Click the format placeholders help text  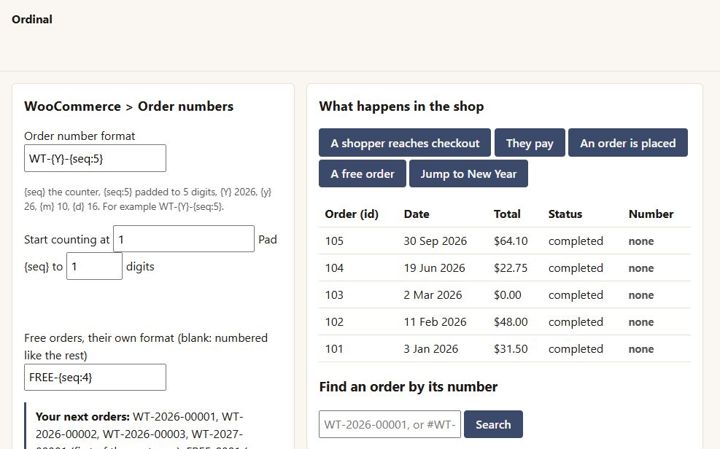(148, 199)
